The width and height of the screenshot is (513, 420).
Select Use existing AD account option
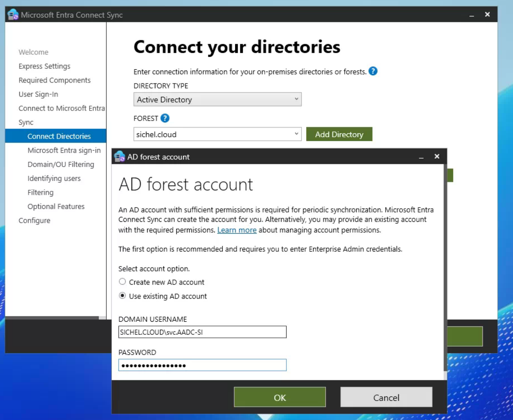click(122, 296)
